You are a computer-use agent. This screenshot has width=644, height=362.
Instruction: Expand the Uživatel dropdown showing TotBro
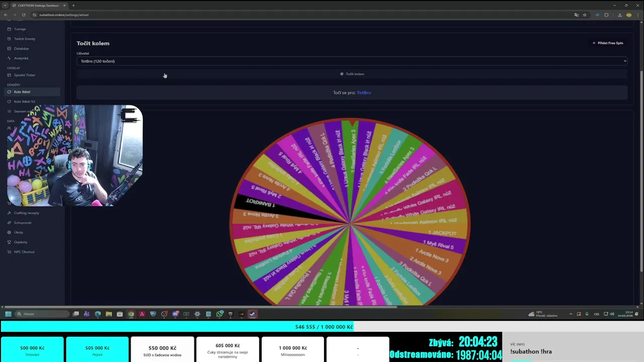[352, 61]
